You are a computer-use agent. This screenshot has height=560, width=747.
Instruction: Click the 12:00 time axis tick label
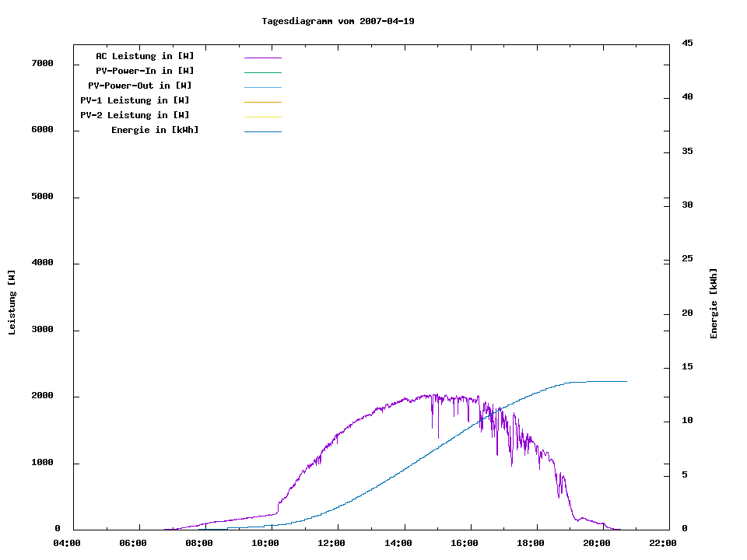point(331,543)
